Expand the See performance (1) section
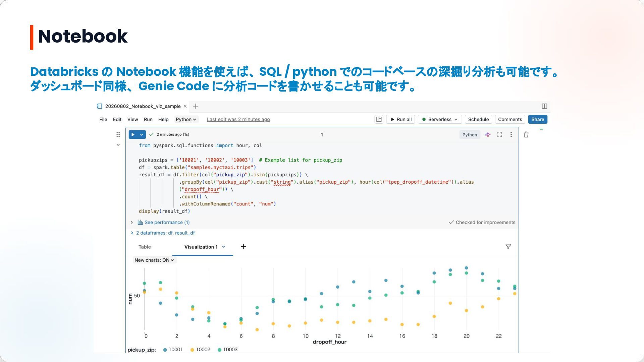This screenshot has height=362, width=644. pyautogui.click(x=132, y=222)
